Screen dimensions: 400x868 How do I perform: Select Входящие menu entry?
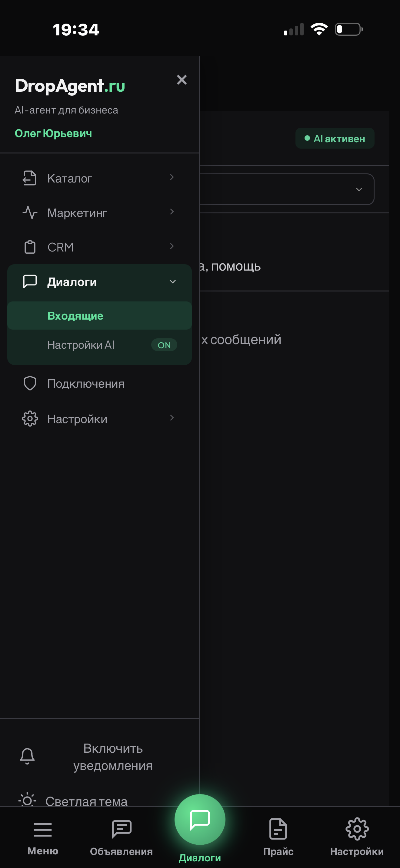coord(75,315)
